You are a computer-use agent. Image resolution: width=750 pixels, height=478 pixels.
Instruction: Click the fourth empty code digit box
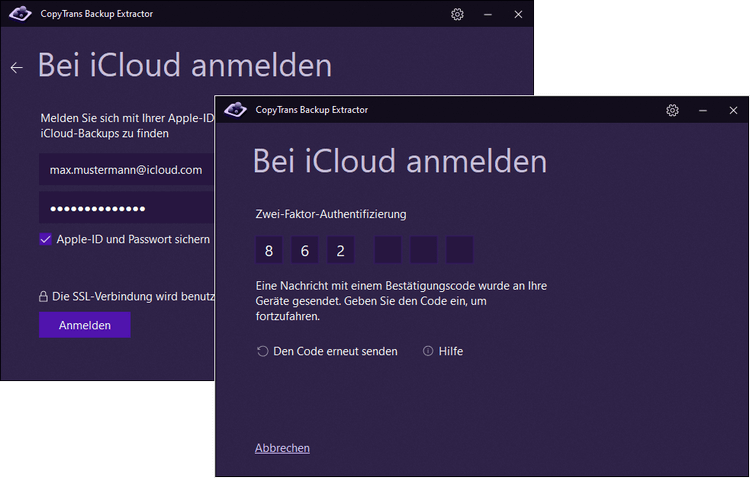(x=388, y=250)
